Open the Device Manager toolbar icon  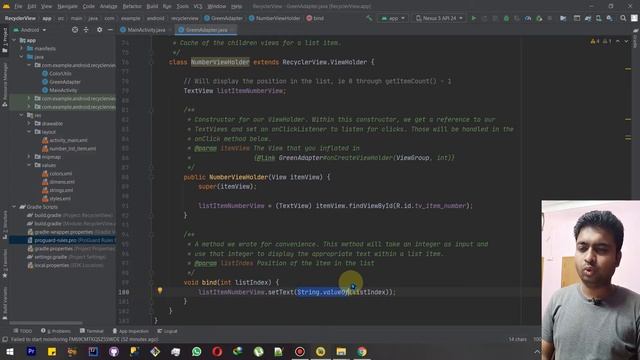[598, 18]
